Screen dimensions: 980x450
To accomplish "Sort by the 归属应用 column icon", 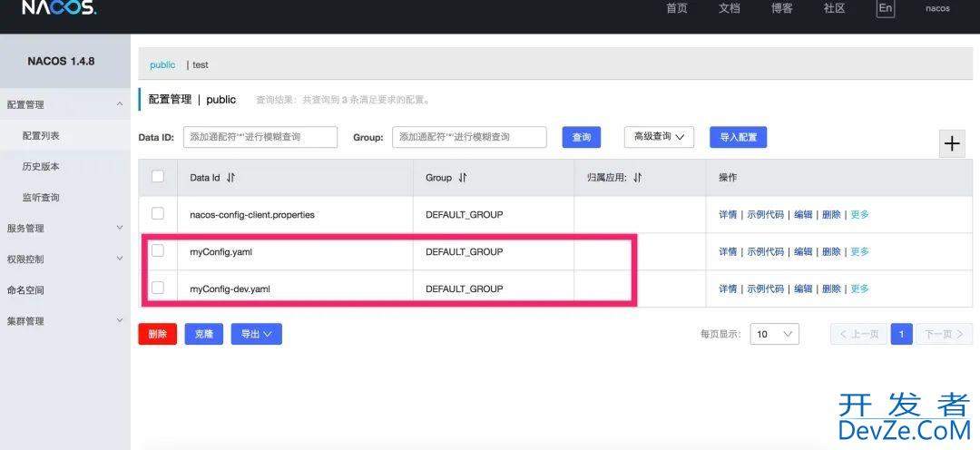I will coord(637,178).
